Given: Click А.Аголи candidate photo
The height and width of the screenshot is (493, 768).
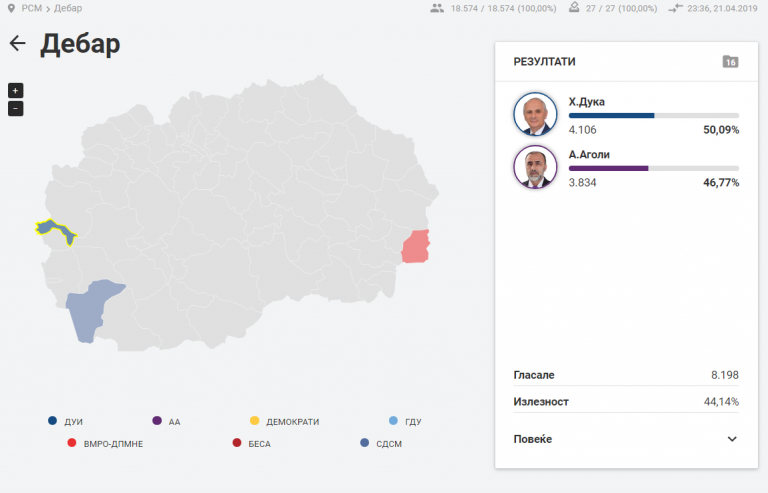Looking at the screenshot, I should pyautogui.click(x=535, y=167).
